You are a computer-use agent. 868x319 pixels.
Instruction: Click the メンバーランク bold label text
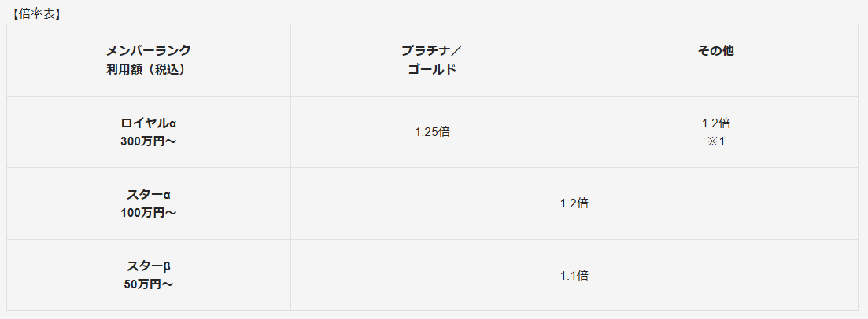[x=149, y=51]
